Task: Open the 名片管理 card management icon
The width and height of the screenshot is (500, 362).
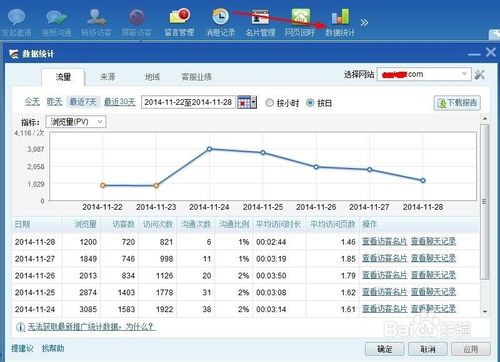Action: [x=260, y=22]
